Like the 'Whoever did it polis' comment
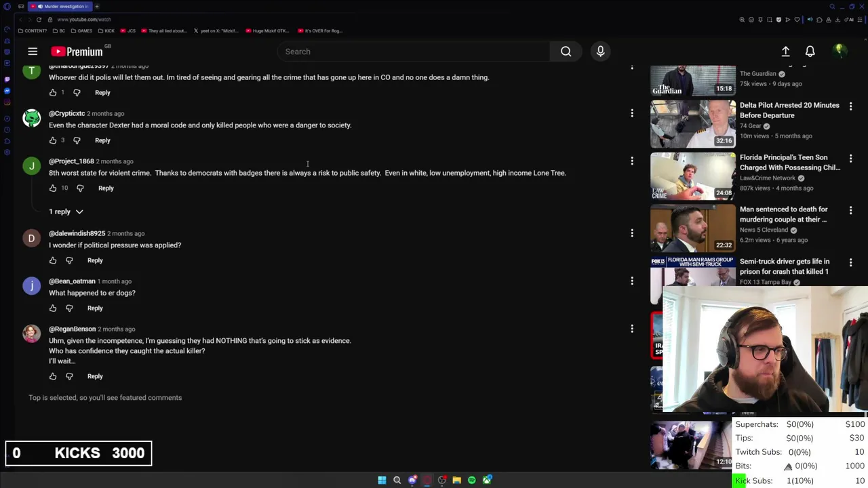Screen dimensions: 868x488 53,93
